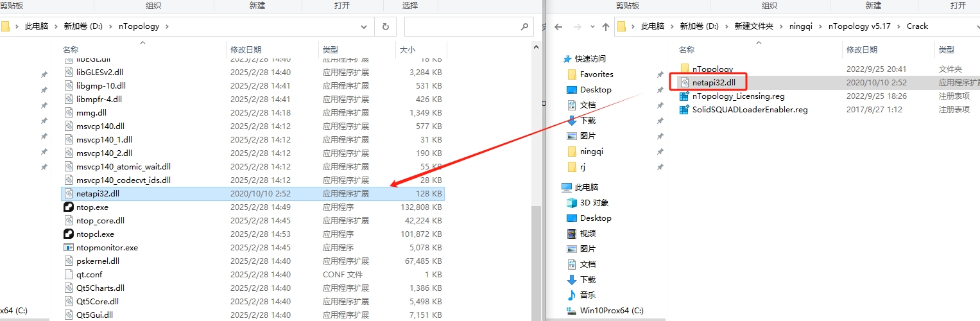Select 快速访问 in the navigation pane

coord(590,58)
